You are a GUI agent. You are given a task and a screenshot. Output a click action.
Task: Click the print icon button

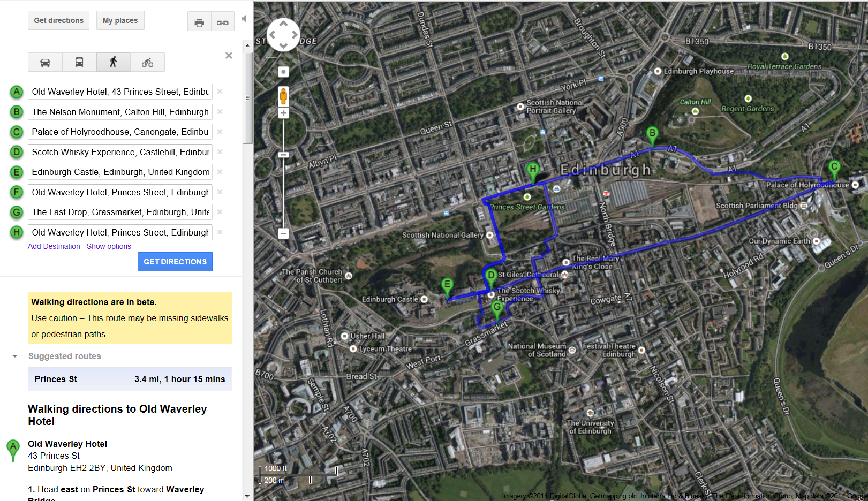(199, 22)
